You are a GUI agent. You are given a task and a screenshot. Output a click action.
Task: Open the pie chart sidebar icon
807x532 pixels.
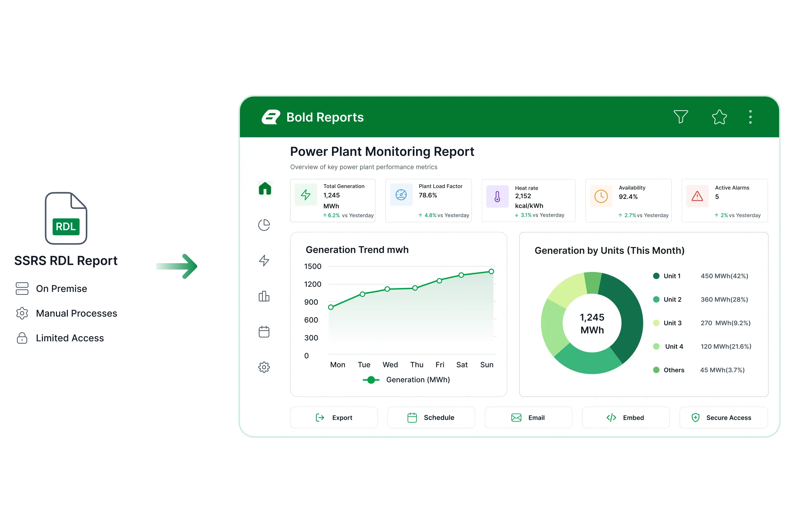pyautogui.click(x=264, y=225)
